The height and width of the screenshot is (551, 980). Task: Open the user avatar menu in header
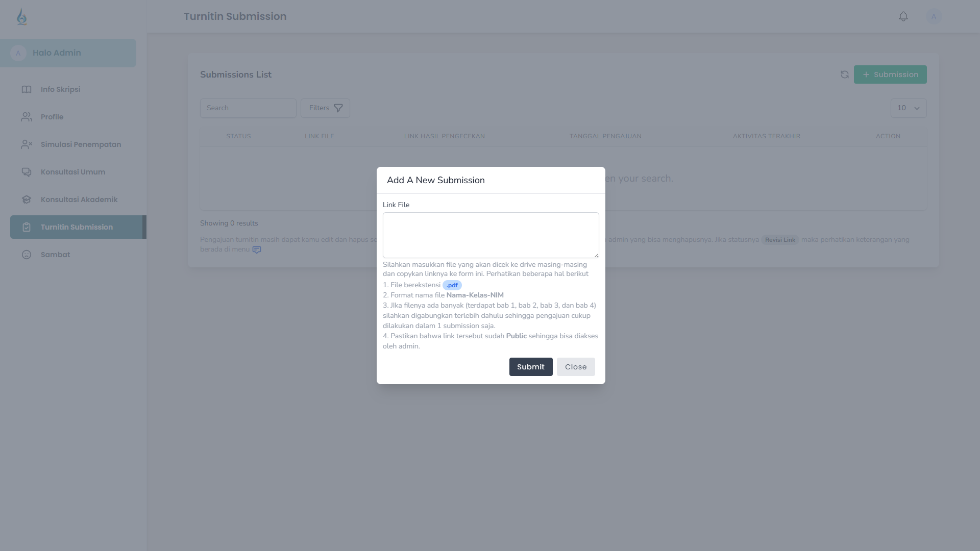point(934,17)
